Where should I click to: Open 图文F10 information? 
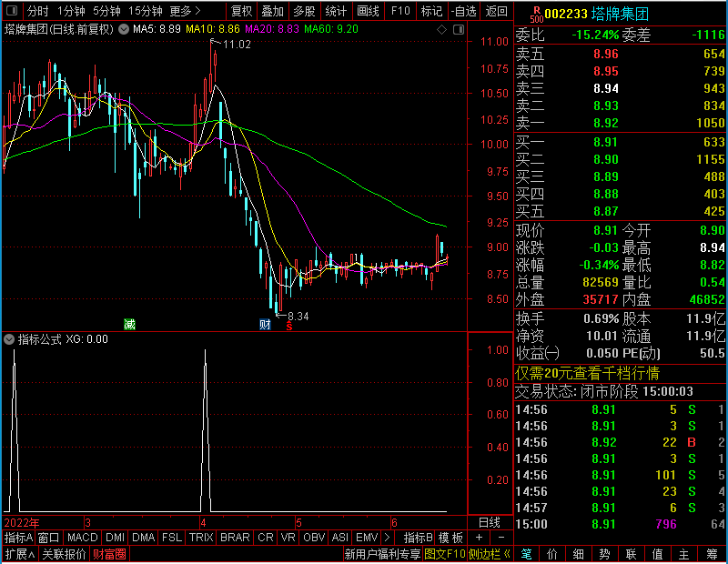point(445,554)
